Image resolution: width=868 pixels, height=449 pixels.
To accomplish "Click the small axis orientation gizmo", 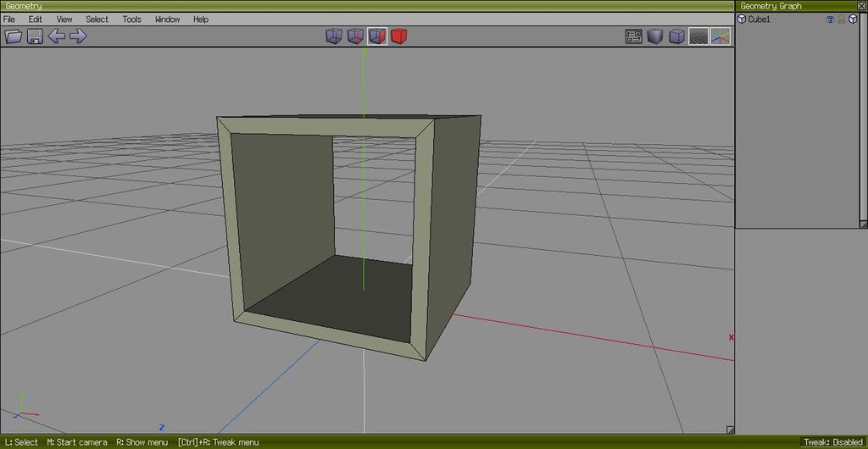I will coord(25,407).
